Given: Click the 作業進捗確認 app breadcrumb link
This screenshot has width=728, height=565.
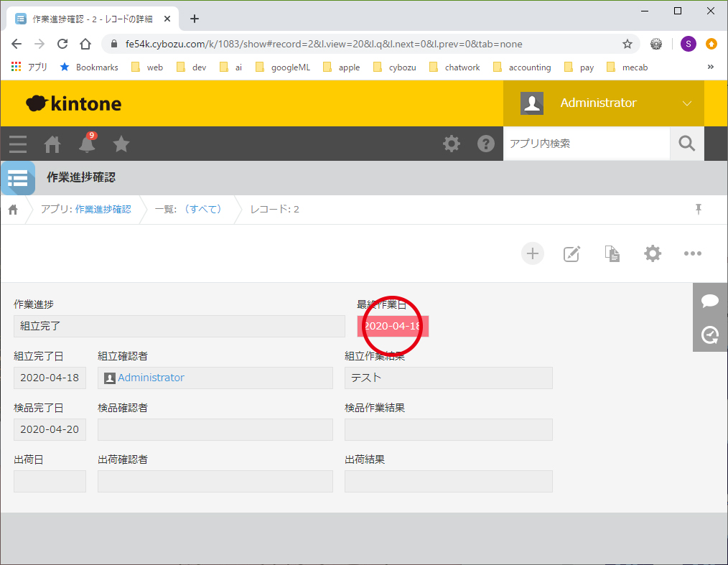Looking at the screenshot, I should [103, 210].
